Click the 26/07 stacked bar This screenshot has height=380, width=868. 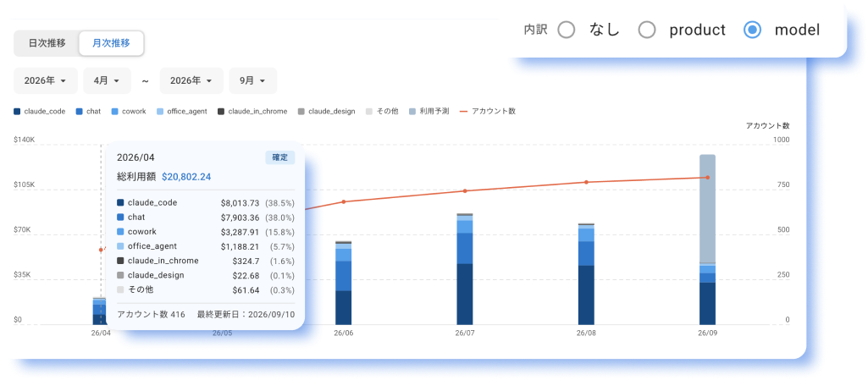[x=465, y=269]
